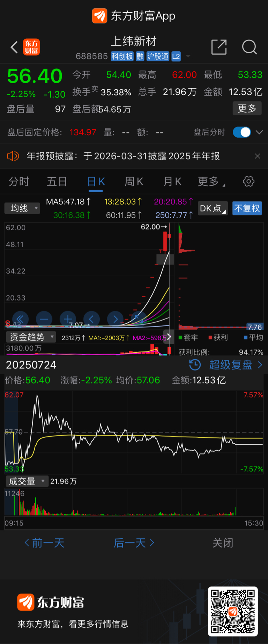Tap the back arrow icon
268x644 pixels.
tap(14, 47)
